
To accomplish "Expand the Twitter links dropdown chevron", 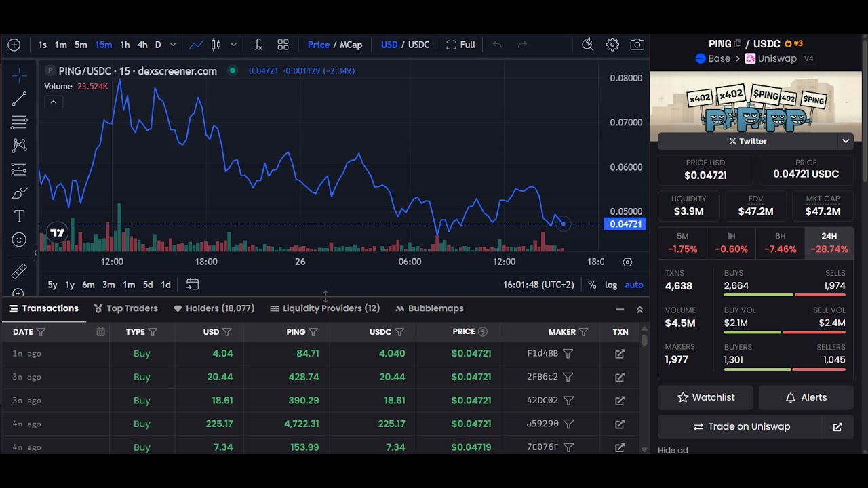I will [x=846, y=141].
